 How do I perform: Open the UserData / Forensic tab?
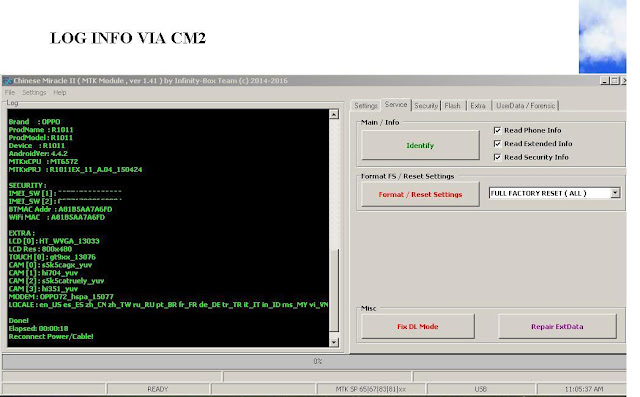coord(525,106)
